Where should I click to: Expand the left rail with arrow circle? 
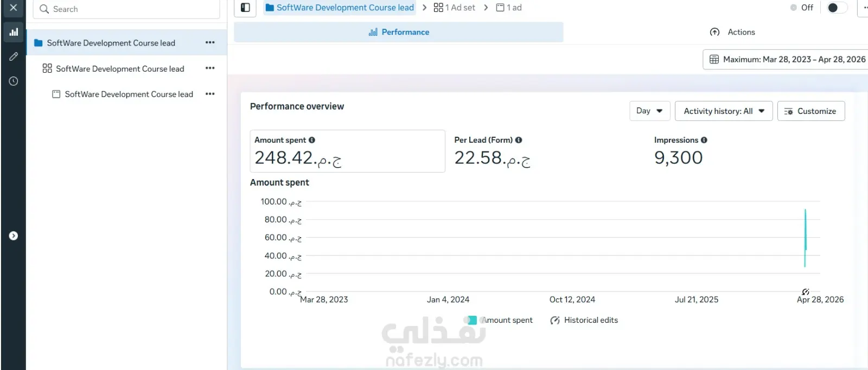(x=14, y=236)
